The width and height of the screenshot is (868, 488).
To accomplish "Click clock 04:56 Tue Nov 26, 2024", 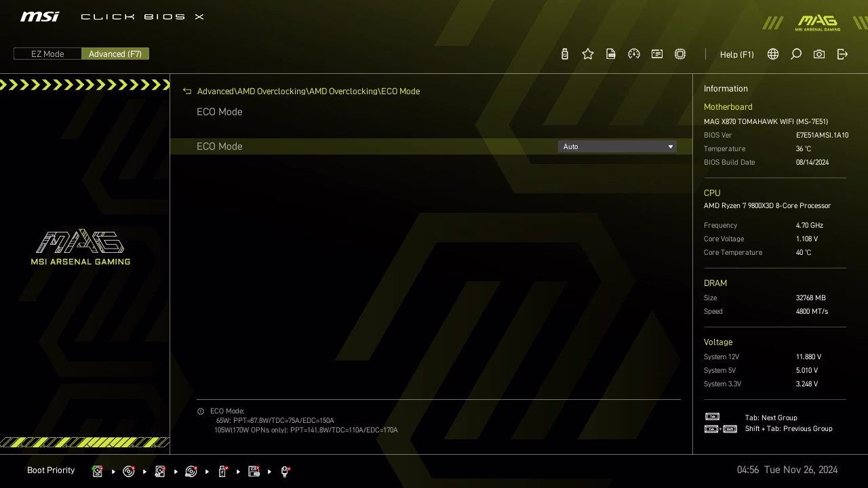I will click(787, 470).
